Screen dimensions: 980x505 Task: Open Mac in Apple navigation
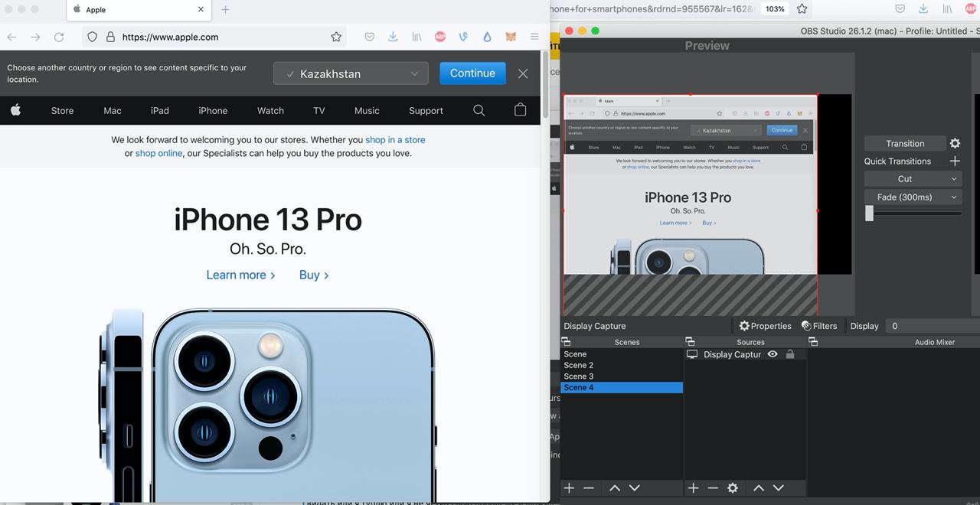(x=113, y=110)
